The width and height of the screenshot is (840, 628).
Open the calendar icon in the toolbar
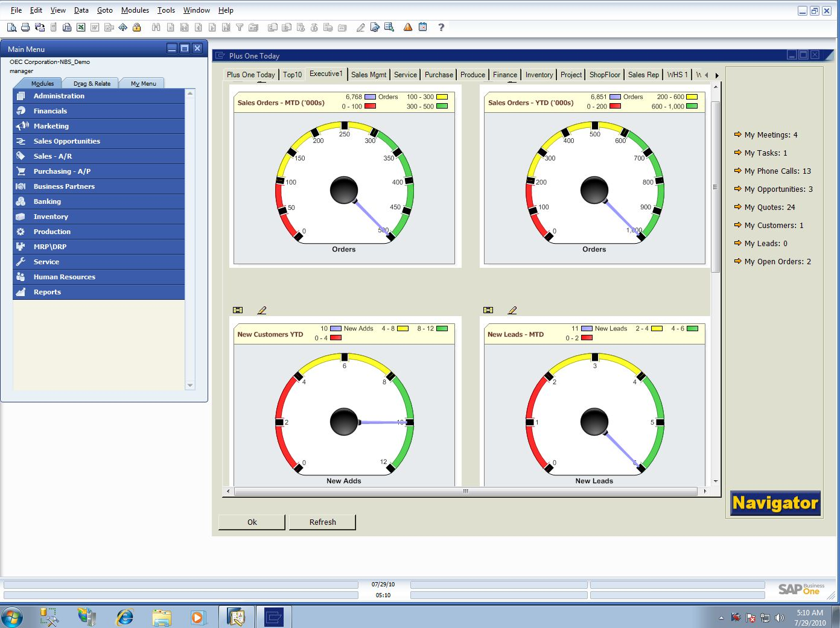pyautogui.click(x=423, y=27)
